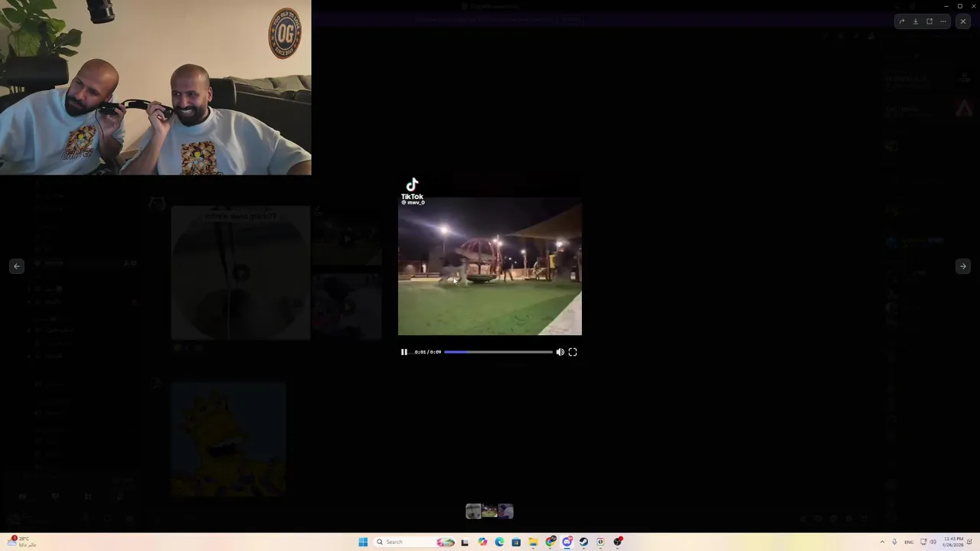This screenshot has height=551, width=980.
Task: Open the taskbar clock and date
Action: pos(953,542)
